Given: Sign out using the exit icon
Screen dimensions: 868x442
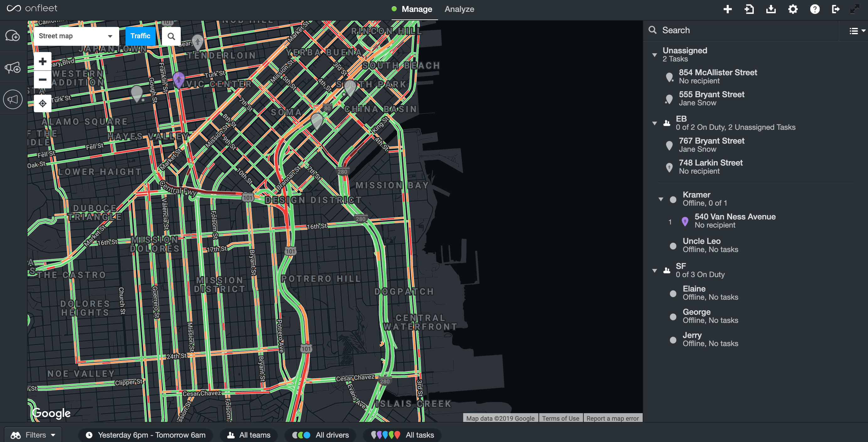Looking at the screenshot, I should pyautogui.click(x=836, y=9).
